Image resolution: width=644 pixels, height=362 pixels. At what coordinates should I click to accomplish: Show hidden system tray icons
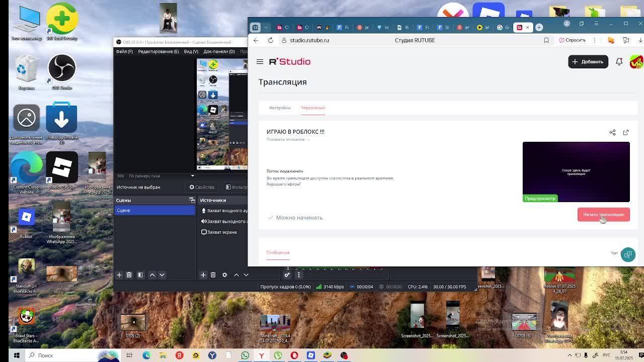pos(571,355)
